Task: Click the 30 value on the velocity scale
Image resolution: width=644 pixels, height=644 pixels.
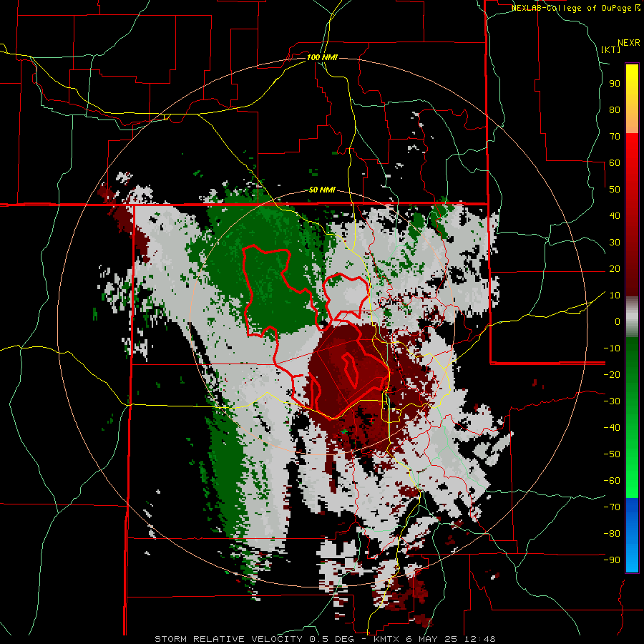Action: (x=615, y=243)
